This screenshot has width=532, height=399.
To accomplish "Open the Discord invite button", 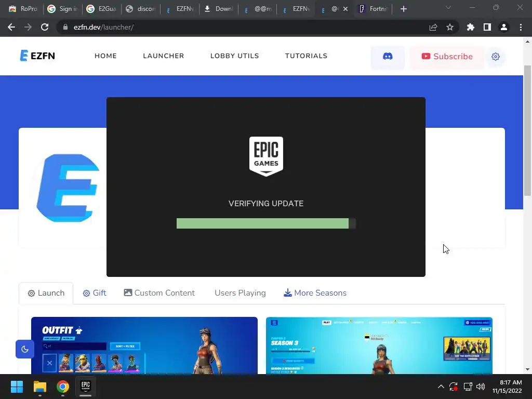I will coord(388,56).
